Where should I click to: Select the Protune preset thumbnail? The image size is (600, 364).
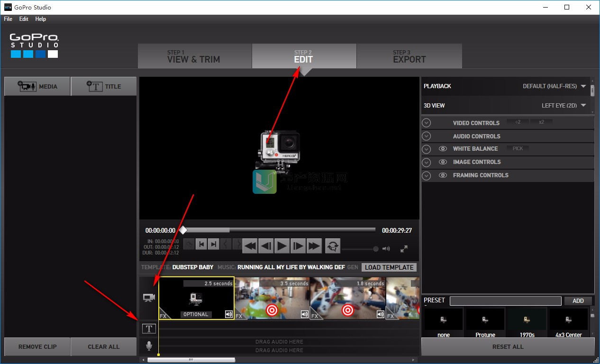(x=485, y=319)
